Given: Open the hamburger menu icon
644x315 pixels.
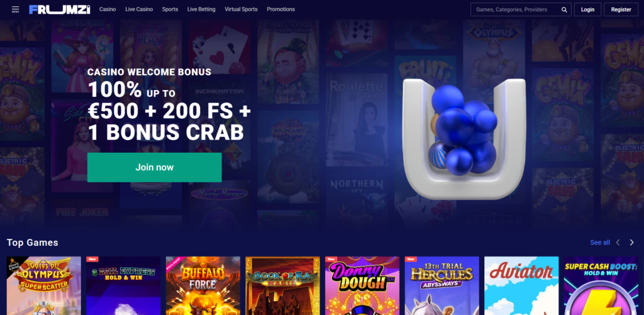Looking at the screenshot, I should [x=15, y=9].
